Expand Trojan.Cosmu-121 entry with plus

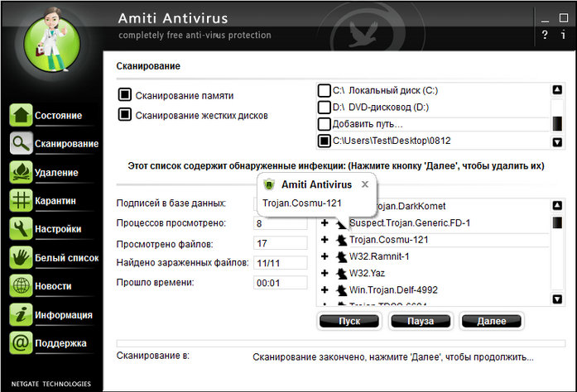pyautogui.click(x=325, y=240)
